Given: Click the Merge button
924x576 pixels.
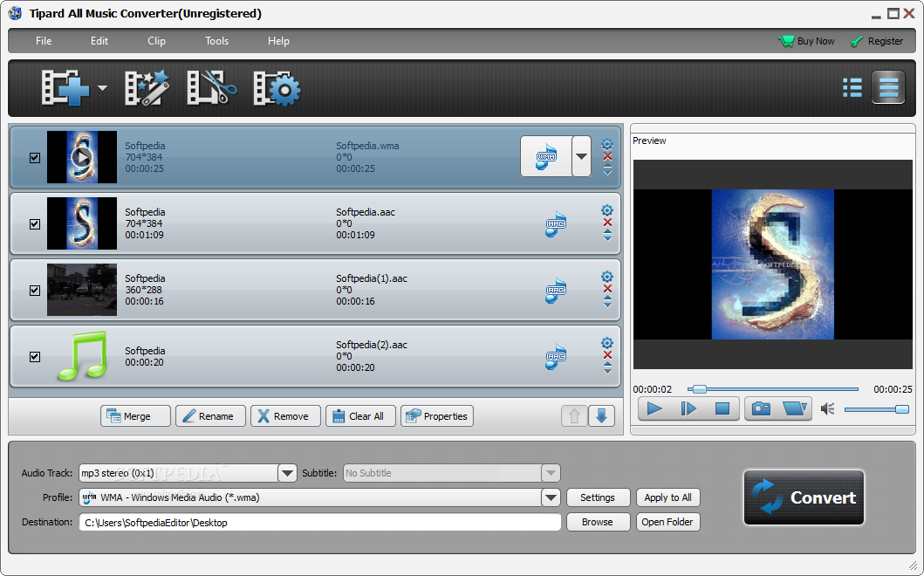Looking at the screenshot, I should (x=135, y=415).
